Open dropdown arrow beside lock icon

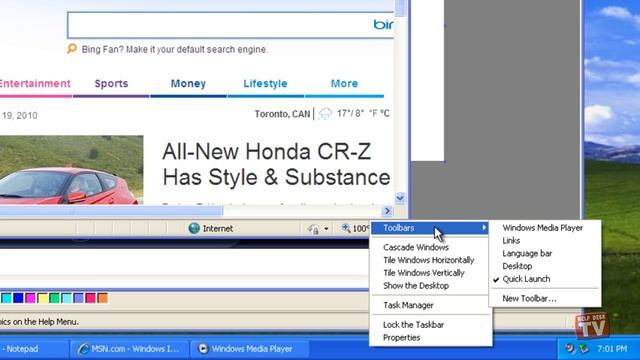[x=326, y=229]
